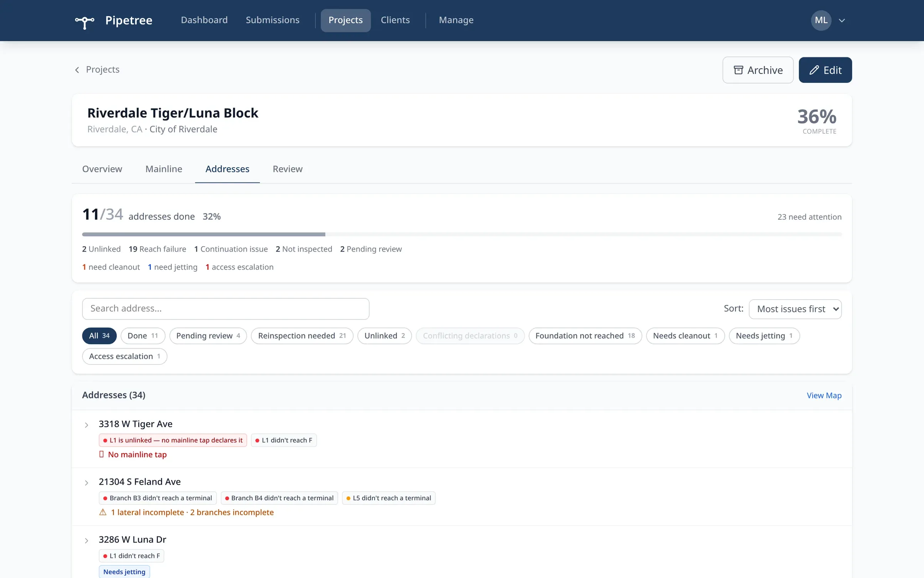Open the Clients nav item
Viewport: 924px width, 578px height.
(x=395, y=20)
